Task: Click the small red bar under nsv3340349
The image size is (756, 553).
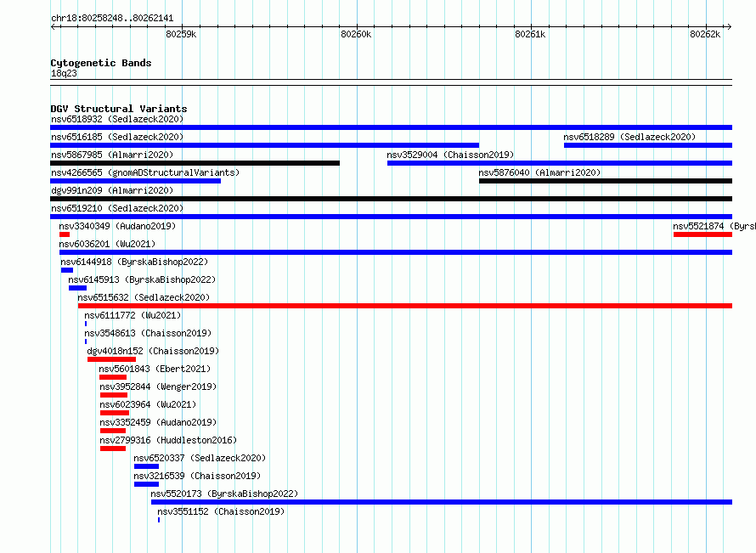Action: coord(65,234)
